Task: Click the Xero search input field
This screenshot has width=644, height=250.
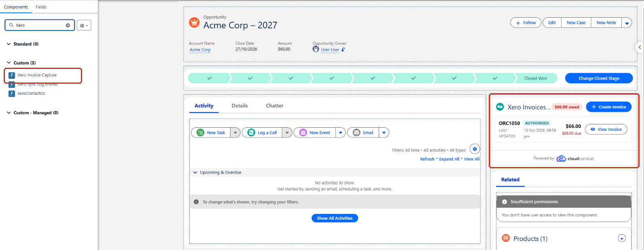Action: click(39, 25)
